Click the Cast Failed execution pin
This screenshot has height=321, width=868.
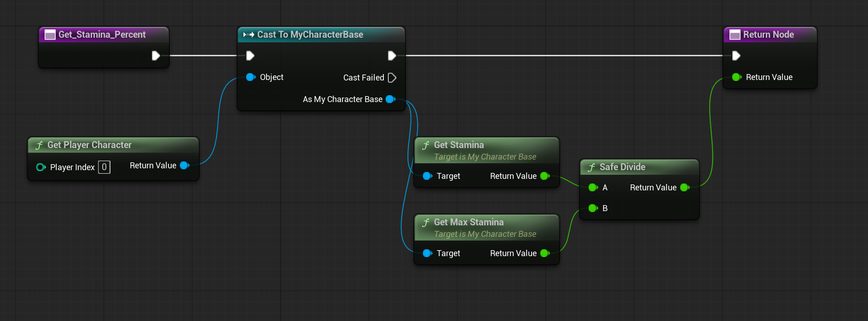pyautogui.click(x=392, y=78)
